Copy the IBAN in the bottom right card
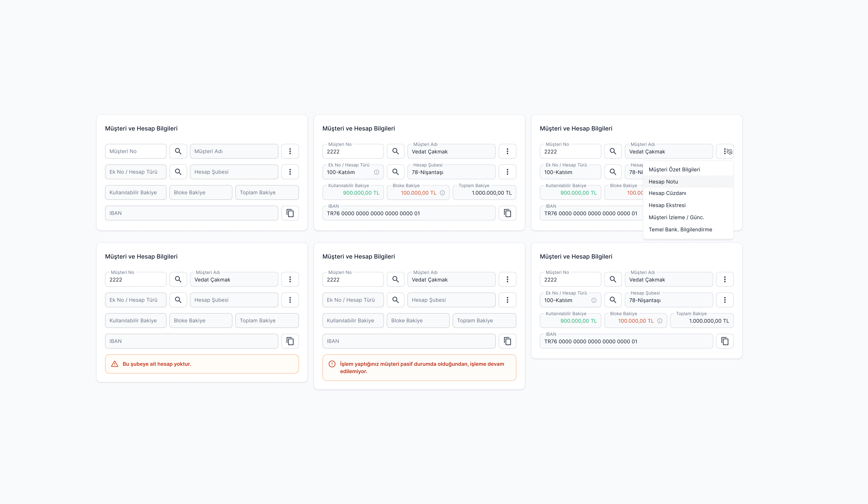Image resolution: width=868 pixels, height=504 pixels. click(725, 341)
